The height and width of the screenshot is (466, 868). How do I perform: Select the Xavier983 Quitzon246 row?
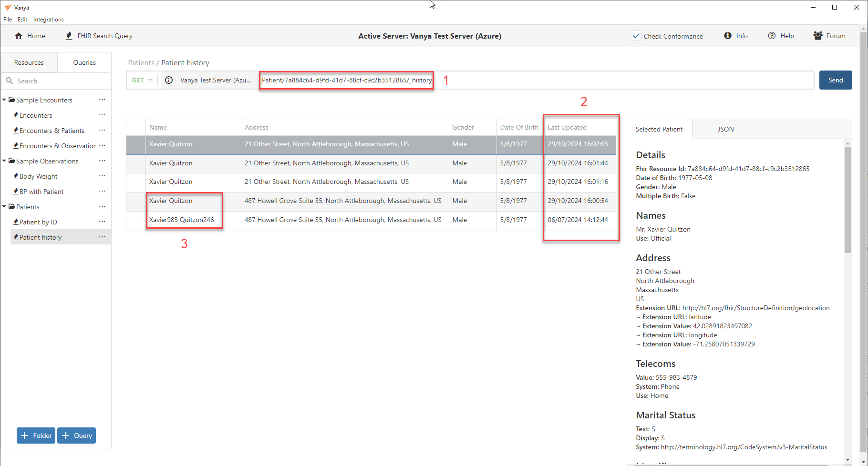coord(371,220)
